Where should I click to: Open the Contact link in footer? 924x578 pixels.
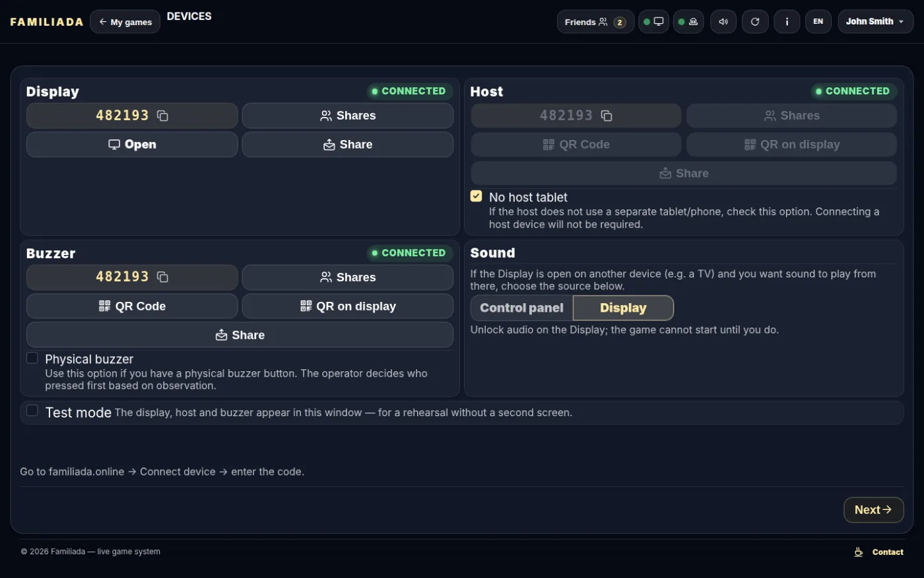[888, 552]
